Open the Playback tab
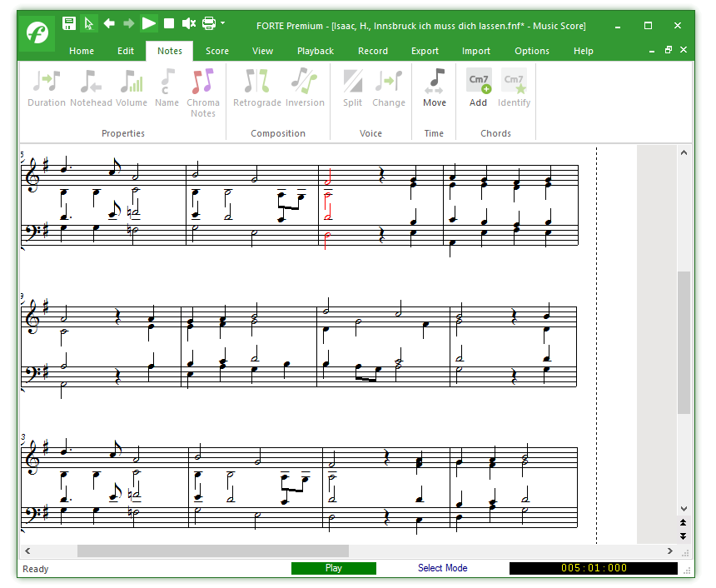Screen dimensions: 716x588 pyautogui.click(x=316, y=51)
